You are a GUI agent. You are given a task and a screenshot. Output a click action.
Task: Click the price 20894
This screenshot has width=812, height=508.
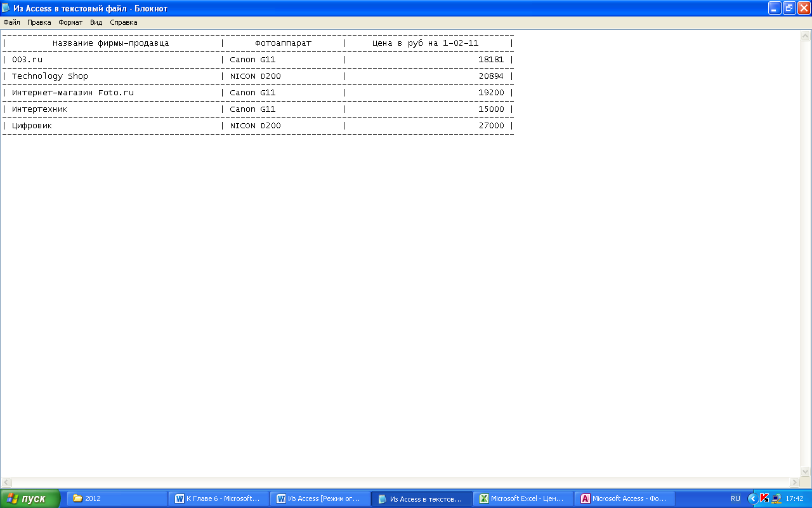(x=491, y=76)
